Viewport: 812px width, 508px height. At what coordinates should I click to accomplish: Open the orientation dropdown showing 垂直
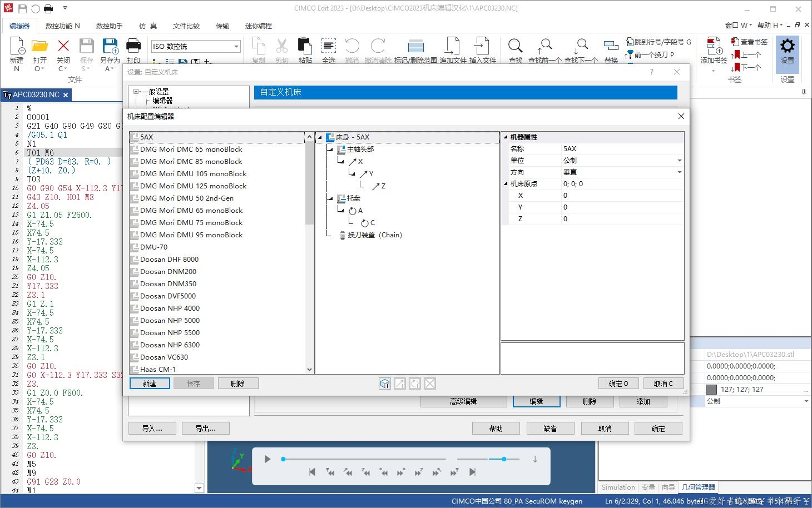(679, 172)
